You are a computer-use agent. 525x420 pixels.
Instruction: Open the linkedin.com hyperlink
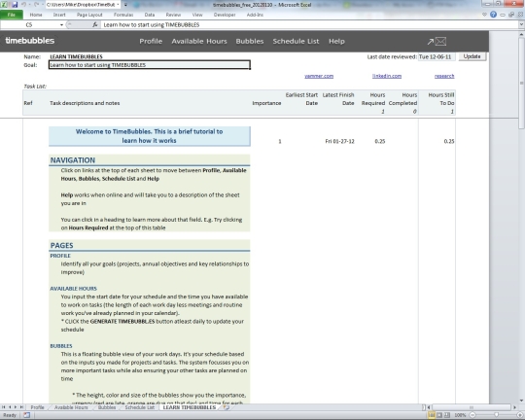click(387, 76)
